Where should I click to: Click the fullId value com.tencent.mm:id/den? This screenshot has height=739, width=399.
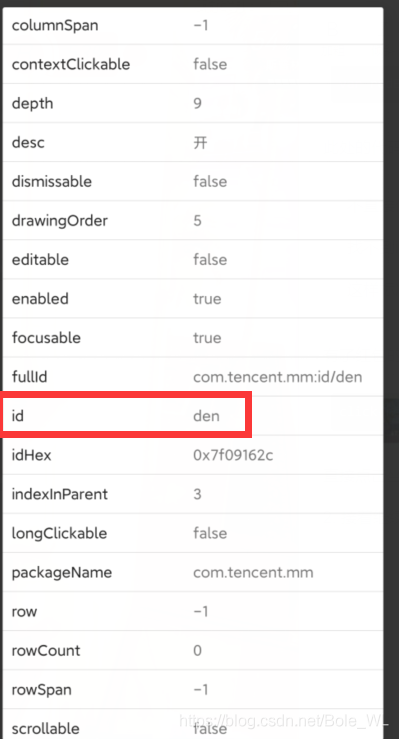pyautogui.click(x=277, y=377)
